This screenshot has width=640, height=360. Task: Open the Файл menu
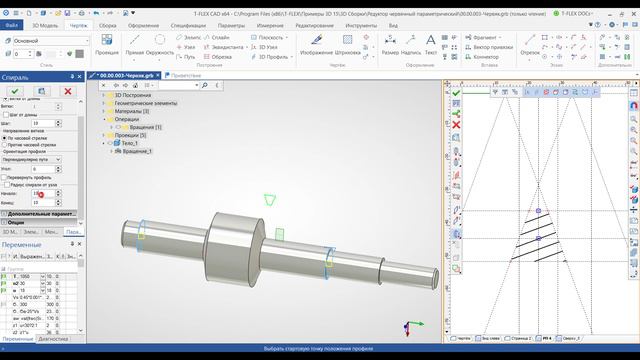(x=12, y=25)
